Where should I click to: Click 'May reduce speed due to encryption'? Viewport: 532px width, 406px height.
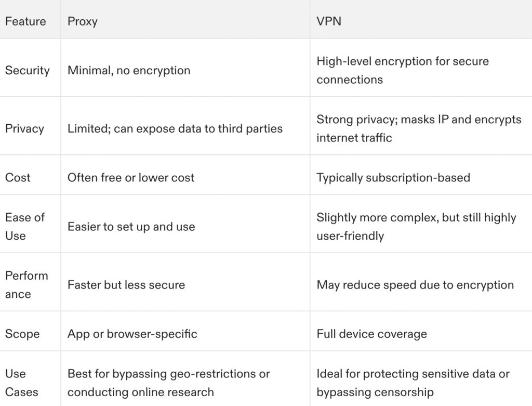415,285
